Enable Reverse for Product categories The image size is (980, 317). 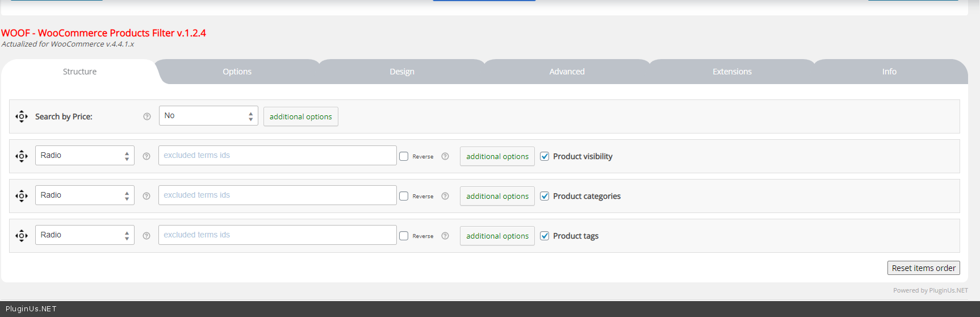[404, 196]
